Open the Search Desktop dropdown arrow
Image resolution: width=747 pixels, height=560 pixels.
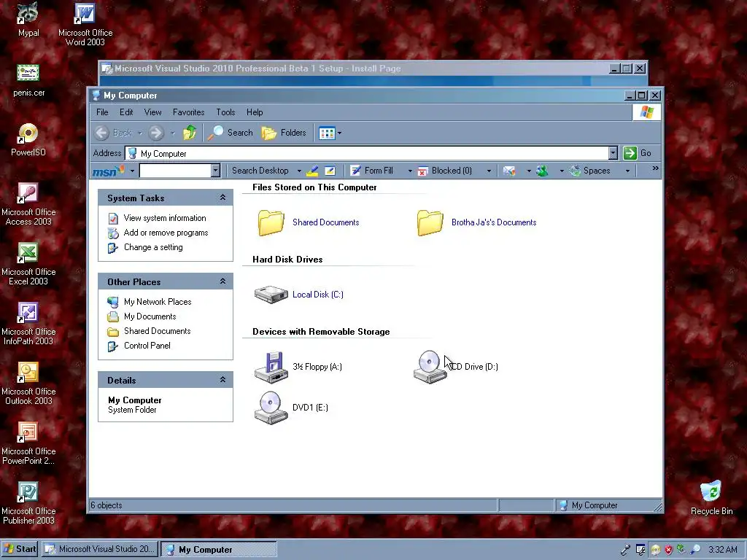tap(299, 171)
